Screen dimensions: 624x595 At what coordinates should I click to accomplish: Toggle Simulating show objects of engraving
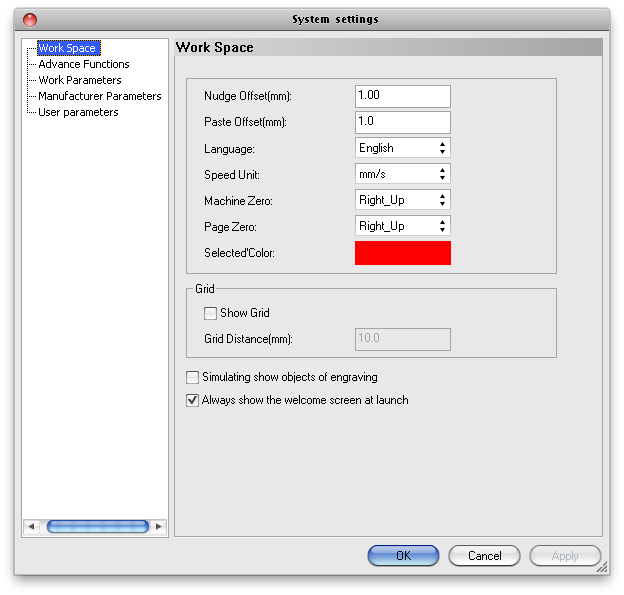click(193, 378)
